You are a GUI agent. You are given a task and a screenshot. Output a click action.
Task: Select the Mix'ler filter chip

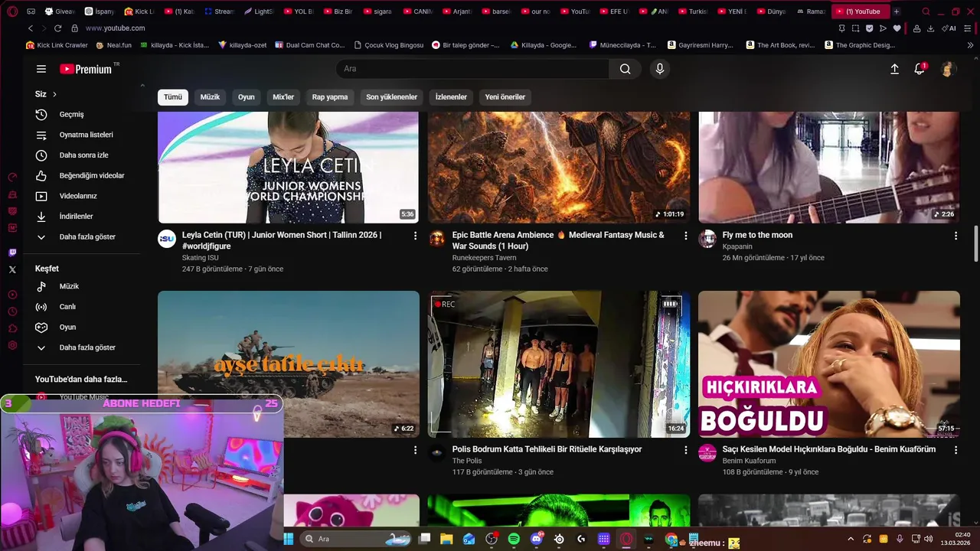point(283,97)
